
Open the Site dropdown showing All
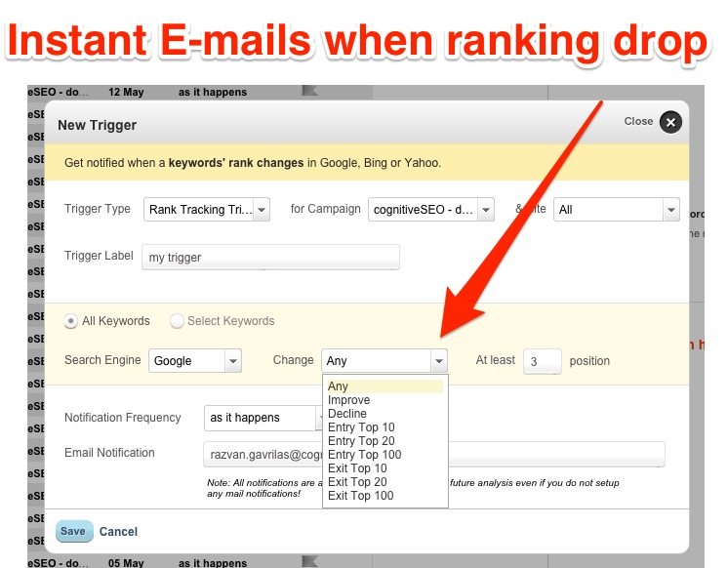point(669,210)
